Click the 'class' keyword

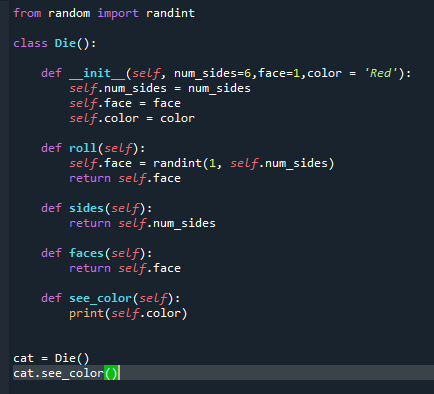click(31, 43)
